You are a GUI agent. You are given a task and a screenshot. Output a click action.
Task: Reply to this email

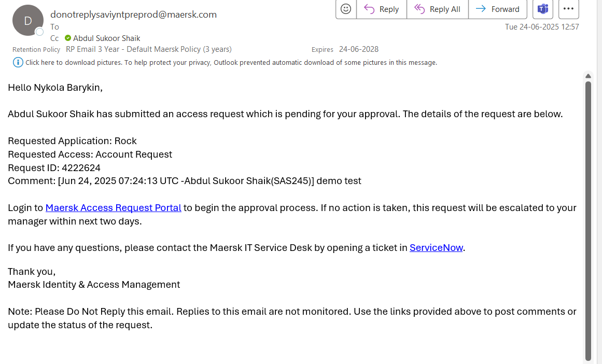click(x=382, y=9)
